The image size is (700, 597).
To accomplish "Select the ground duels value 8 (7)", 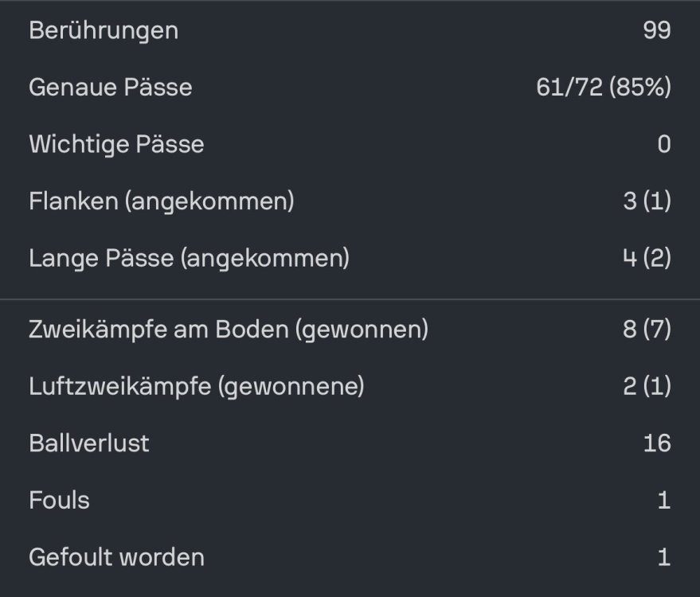I will (x=647, y=329).
